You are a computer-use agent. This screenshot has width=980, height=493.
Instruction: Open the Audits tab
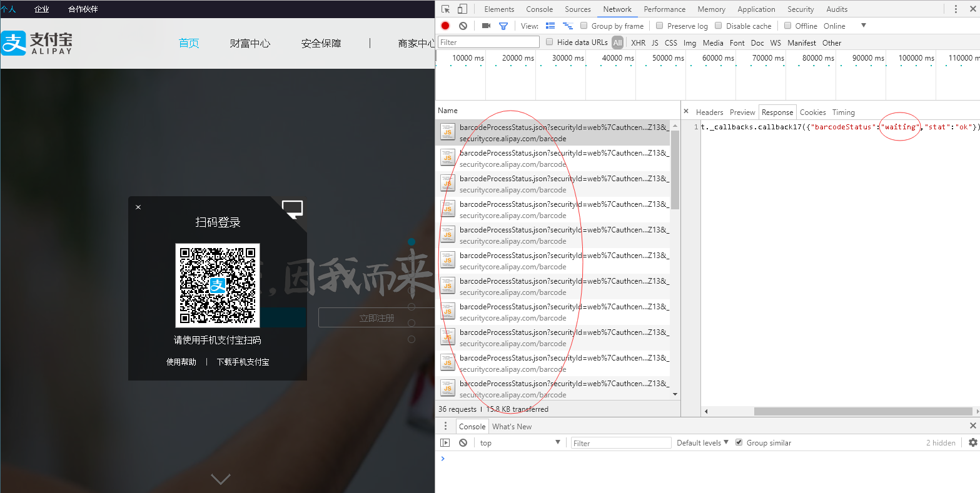tap(837, 9)
